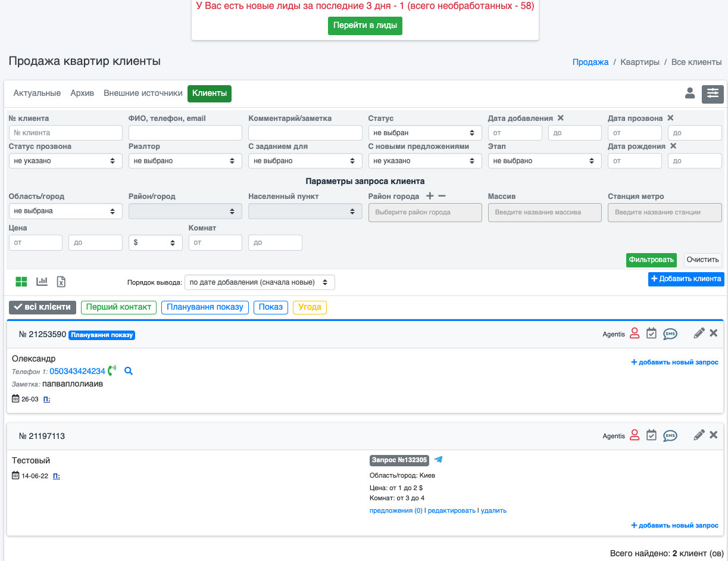Switch to the 'Архив' tab
The height and width of the screenshot is (561, 728).
(82, 93)
